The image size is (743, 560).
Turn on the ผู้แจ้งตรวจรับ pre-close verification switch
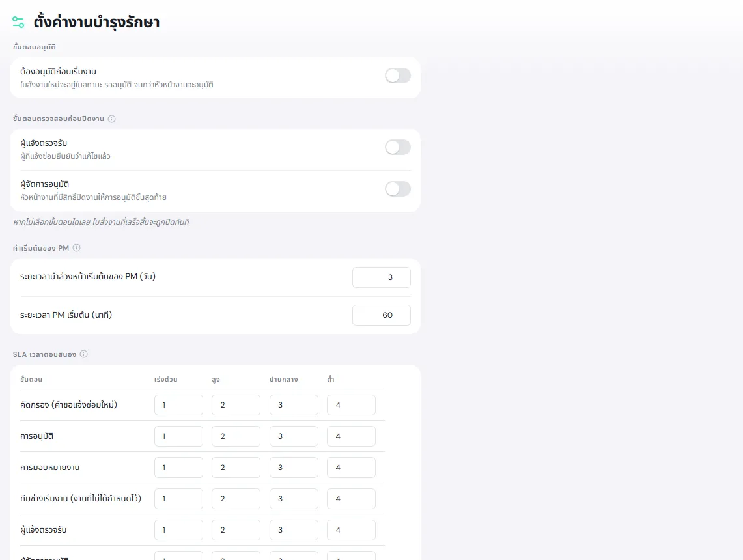(398, 147)
